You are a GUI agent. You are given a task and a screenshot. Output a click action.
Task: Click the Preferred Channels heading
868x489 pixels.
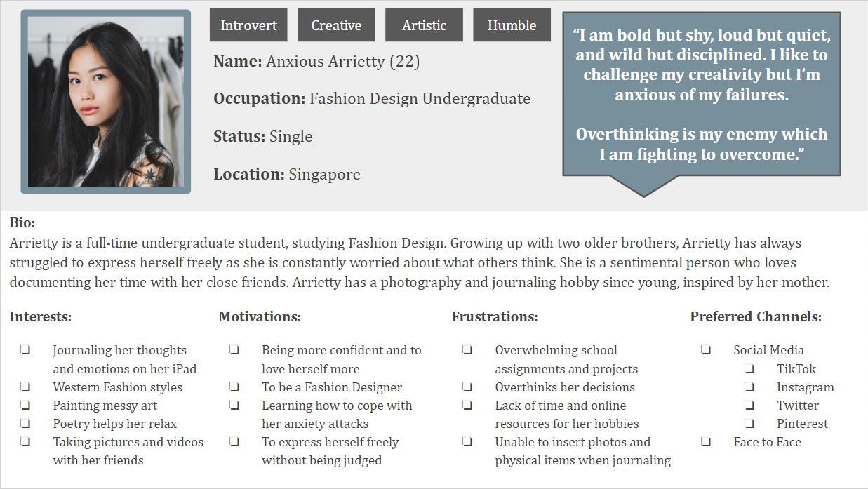click(756, 317)
